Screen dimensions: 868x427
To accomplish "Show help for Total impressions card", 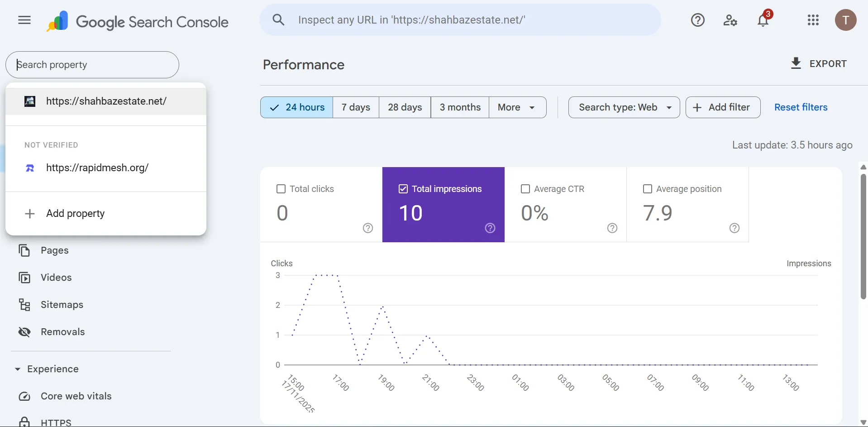I will pos(490,228).
